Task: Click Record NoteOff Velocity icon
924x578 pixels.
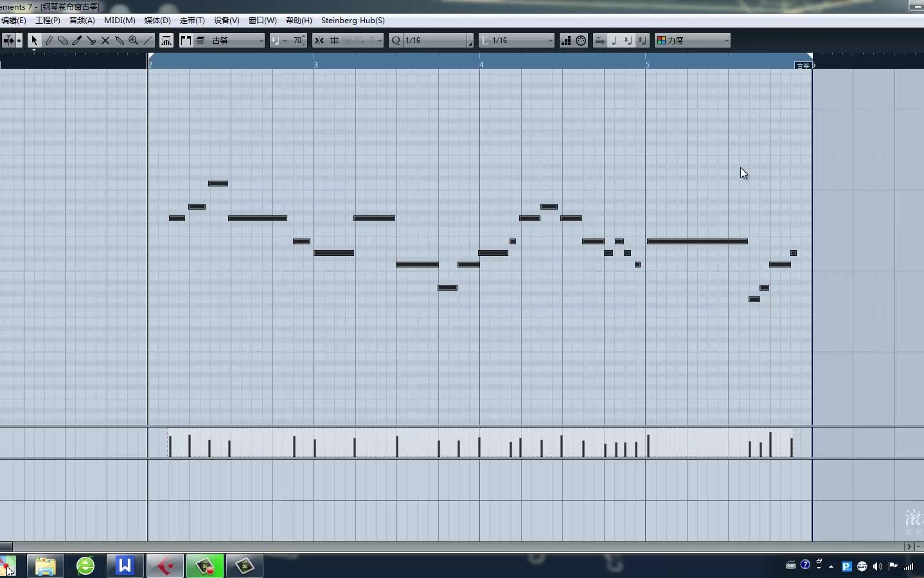Action: [642, 41]
